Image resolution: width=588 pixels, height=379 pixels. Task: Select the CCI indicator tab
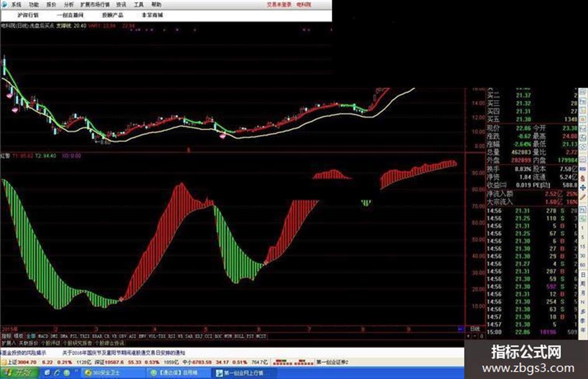[208, 336]
